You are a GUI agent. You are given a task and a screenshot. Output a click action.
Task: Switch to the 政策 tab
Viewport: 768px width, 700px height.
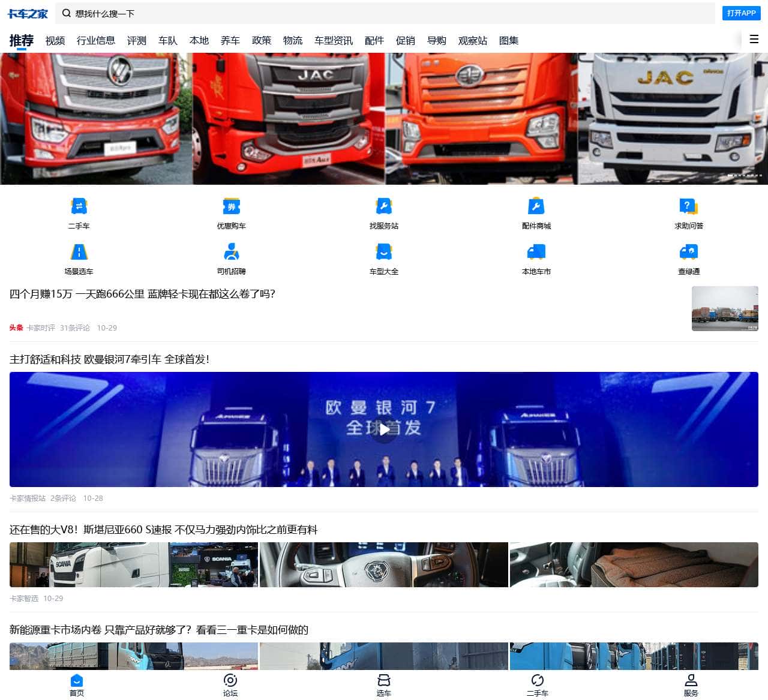point(262,40)
